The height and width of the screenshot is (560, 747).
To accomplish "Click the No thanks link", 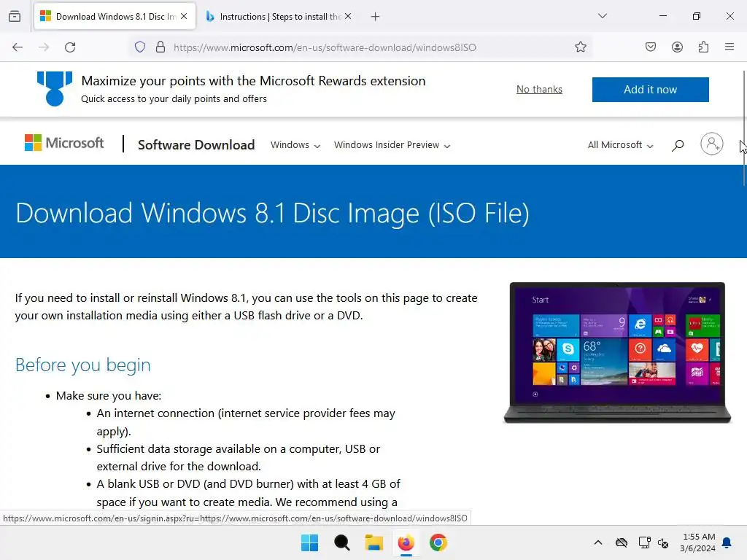I will pos(539,90).
